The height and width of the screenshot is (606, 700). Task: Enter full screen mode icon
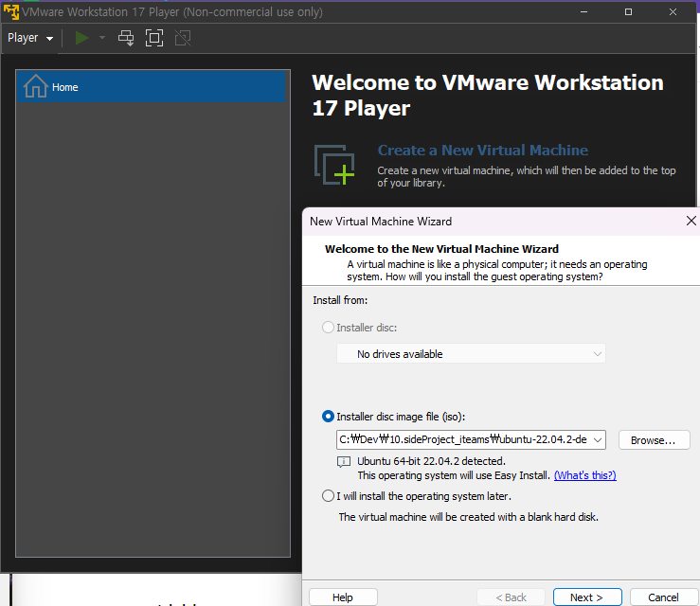click(154, 38)
